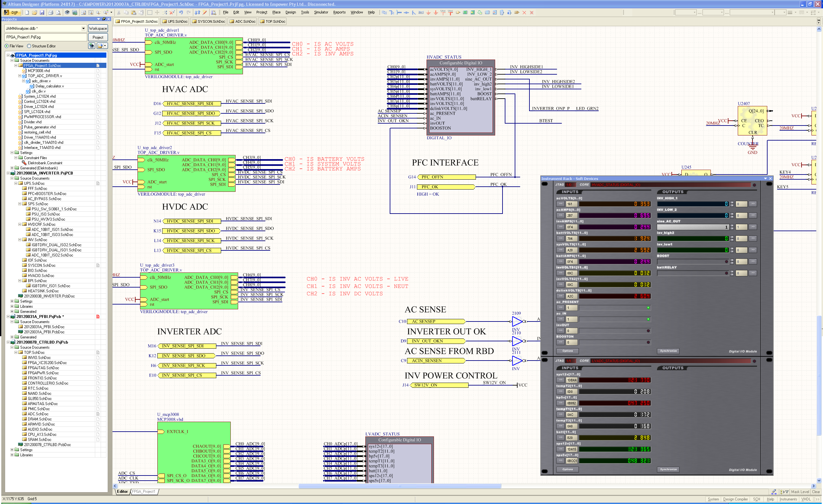Click the undo arrow icon

(x=181, y=12)
